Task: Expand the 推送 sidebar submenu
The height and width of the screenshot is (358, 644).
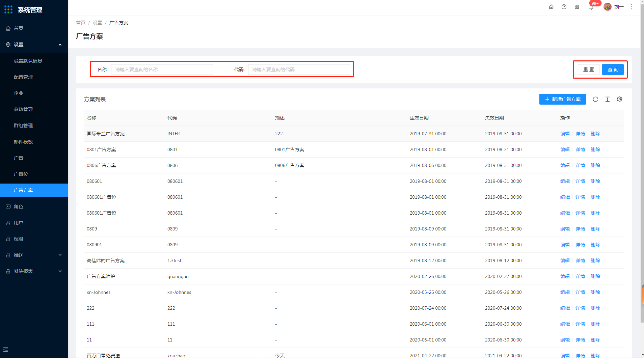Action: pos(34,255)
